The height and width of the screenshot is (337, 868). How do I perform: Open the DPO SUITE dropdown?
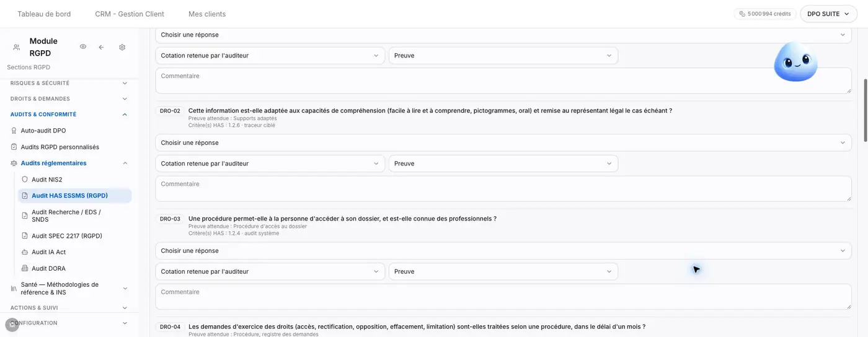click(x=828, y=14)
